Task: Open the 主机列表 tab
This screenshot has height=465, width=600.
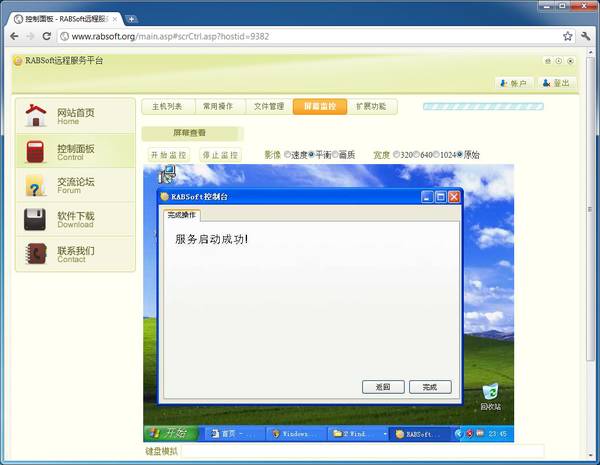Action: tap(167, 106)
